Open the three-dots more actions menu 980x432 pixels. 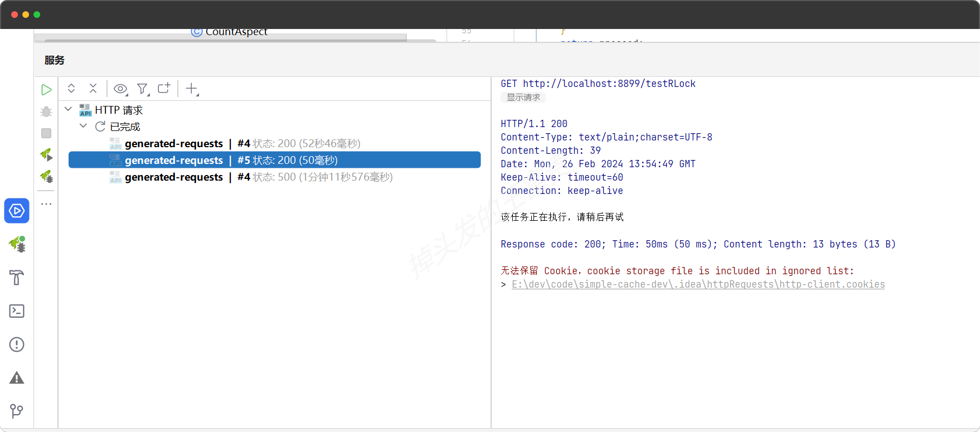(x=46, y=204)
